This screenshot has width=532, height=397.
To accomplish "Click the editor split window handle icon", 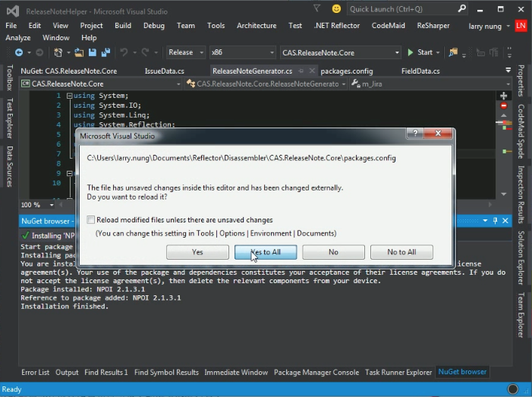I will [x=503, y=96].
